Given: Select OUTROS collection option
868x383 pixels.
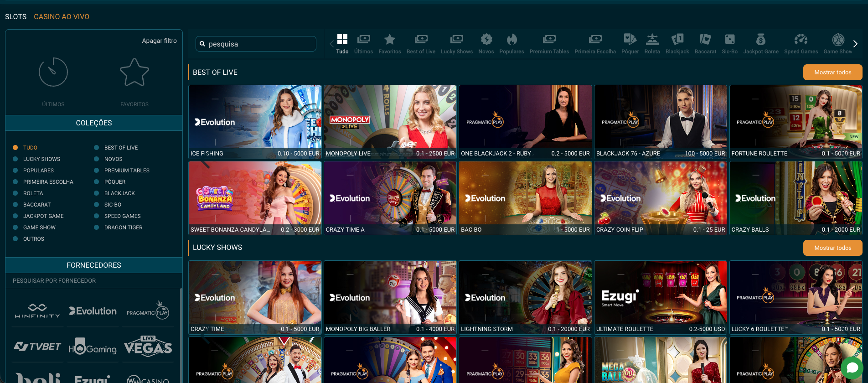Looking at the screenshot, I should (28, 239).
